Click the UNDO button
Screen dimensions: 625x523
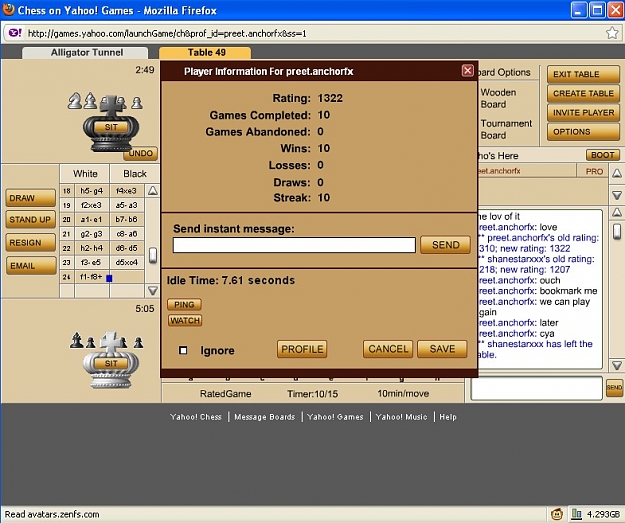[x=141, y=153]
